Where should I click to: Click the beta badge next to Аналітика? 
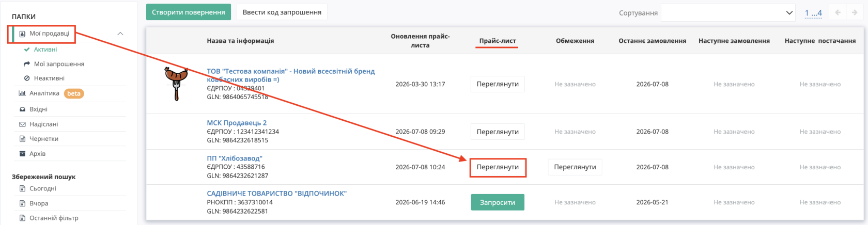point(74,93)
